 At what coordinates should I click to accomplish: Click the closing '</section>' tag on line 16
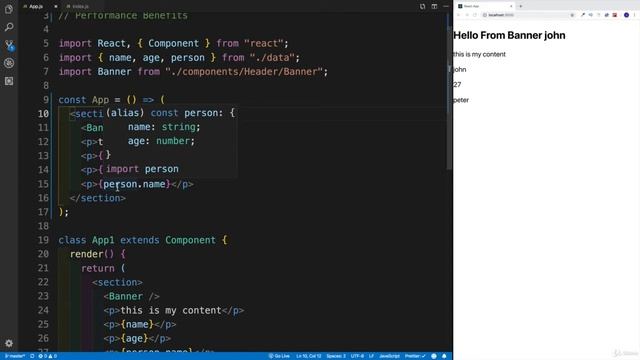click(x=98, y=198)
